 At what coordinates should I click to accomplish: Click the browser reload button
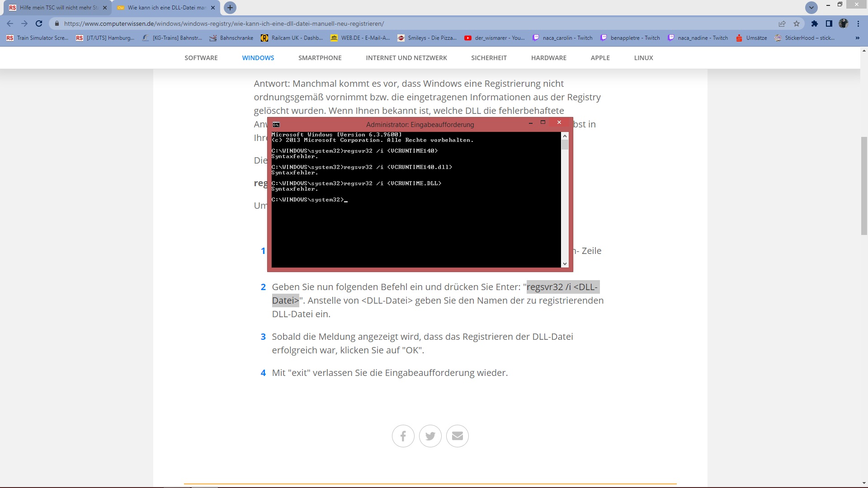pos(39,23)
